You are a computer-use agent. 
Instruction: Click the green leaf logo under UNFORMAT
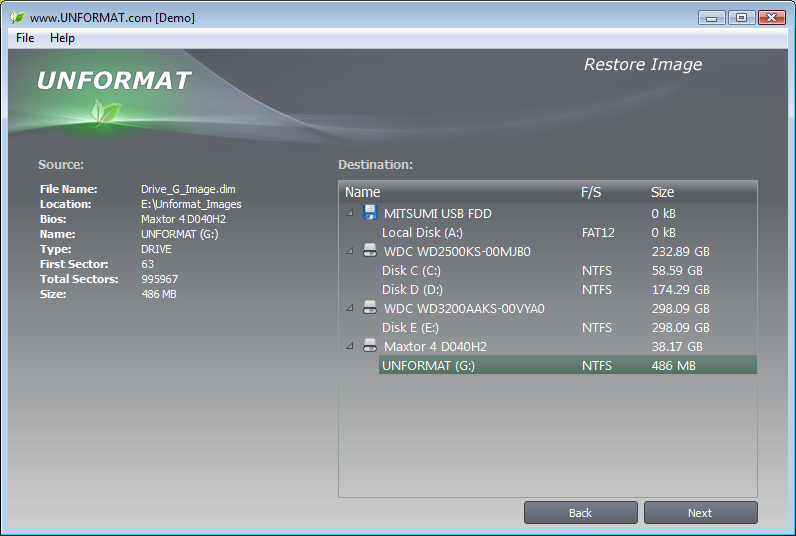point(106,112)
